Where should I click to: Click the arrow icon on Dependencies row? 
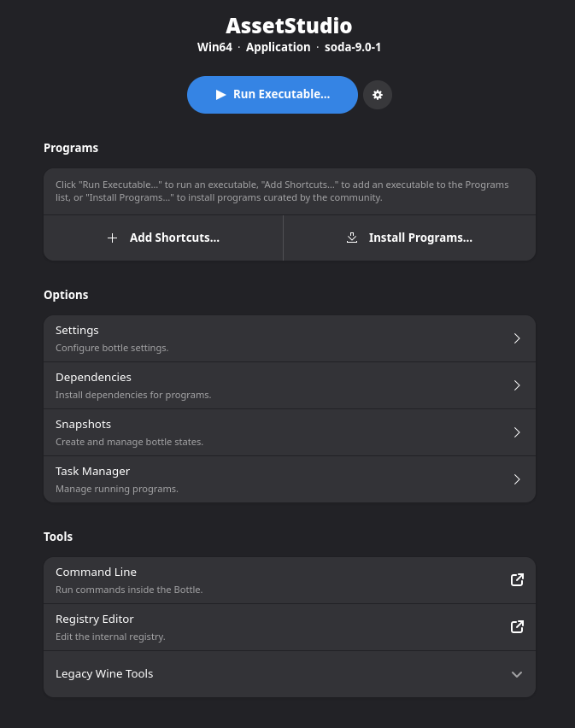(x=517, y=385)
